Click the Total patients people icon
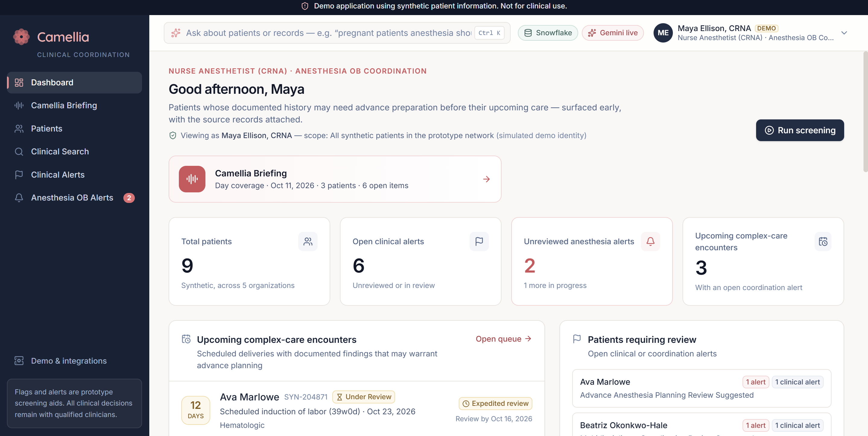The width and height of the screenshot is (868, 436). [x=308, y=242]
